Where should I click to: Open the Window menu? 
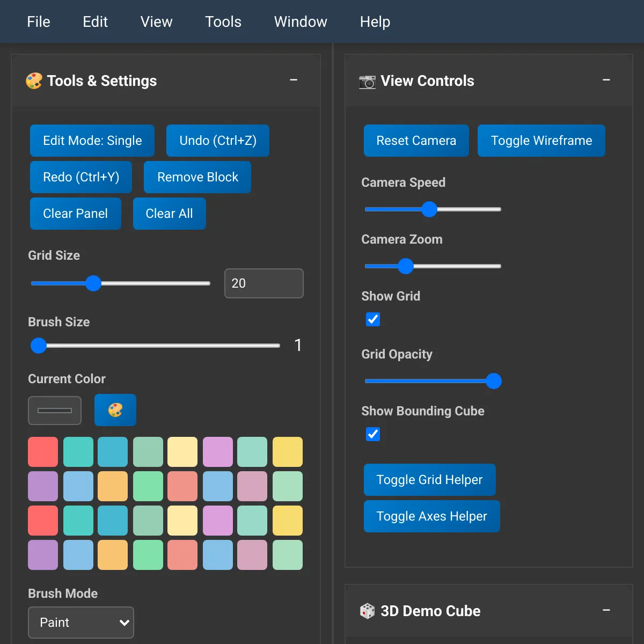[x=301, y=21]
